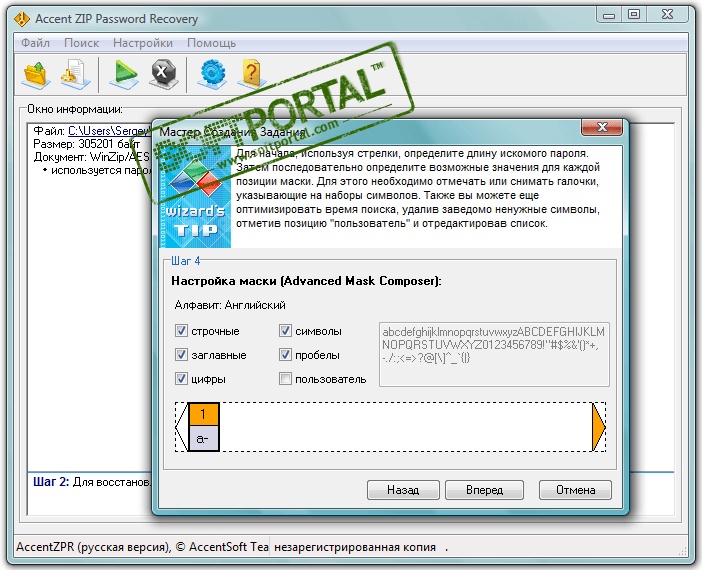Viewport: 702px width, 570px height.
Task: Close the Мастер Создания Задания dialog
Action: (602, 127)
